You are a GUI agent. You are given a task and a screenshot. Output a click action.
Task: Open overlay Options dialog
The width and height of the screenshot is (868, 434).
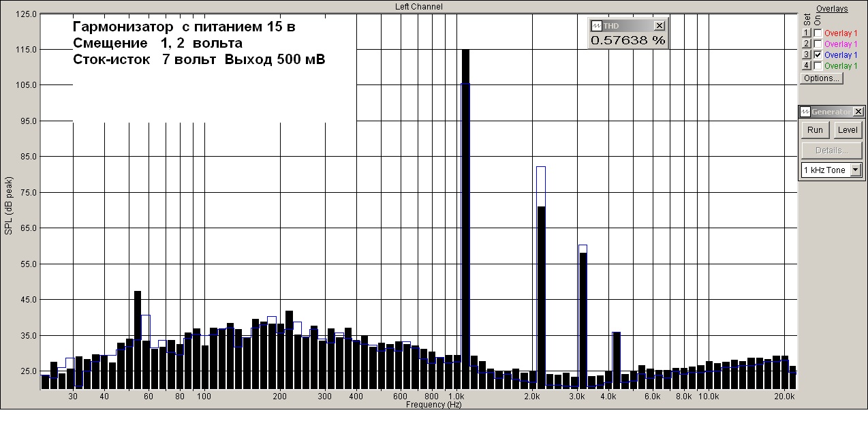[821, 78]
